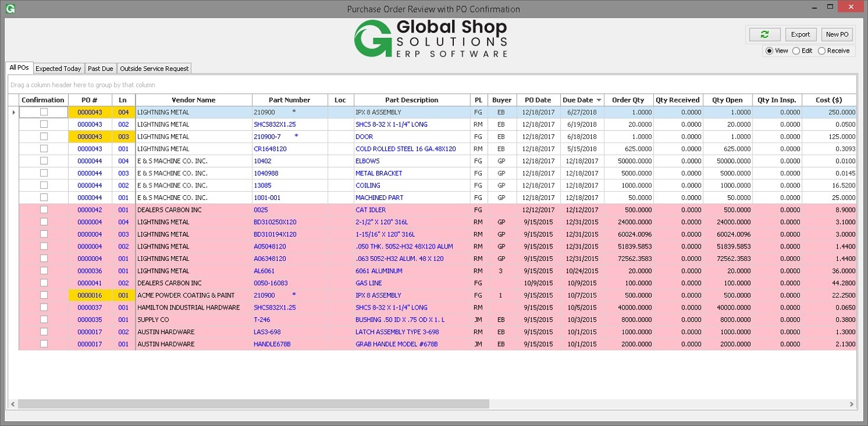The height and width of the screenshot is (426, 868).
Task: View the Outside Service Request tab
Action: (154, 68)
